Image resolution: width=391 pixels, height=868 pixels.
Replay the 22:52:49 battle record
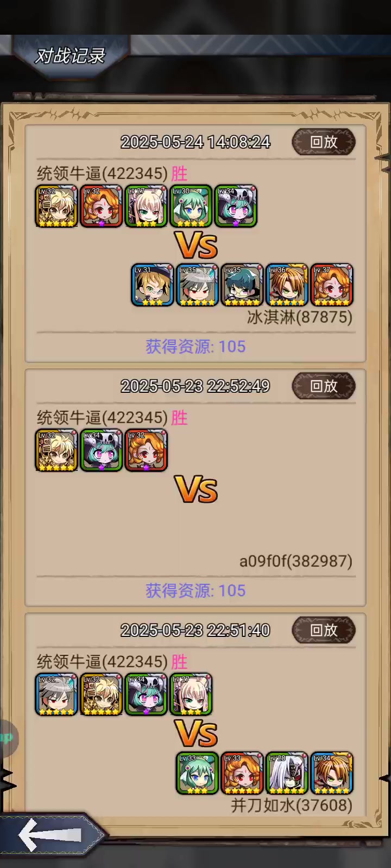(324, 386)
